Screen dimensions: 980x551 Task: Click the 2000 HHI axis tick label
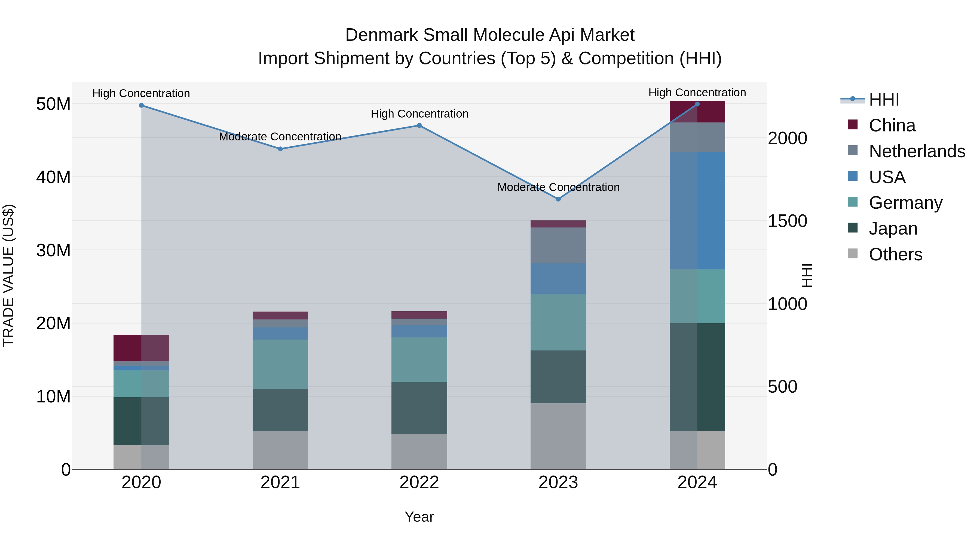788,138
